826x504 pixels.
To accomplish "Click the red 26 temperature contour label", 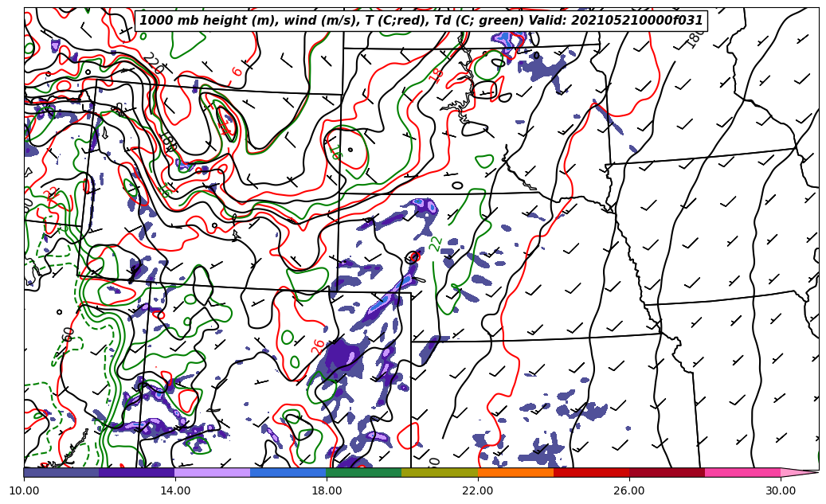I will [319, 346].
